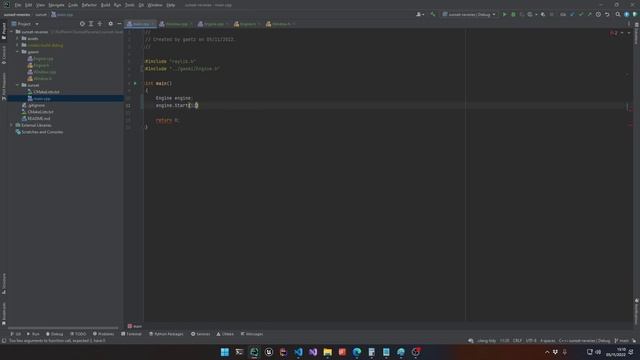Collapse all nodes in Project panel
The image size is (640, 360).
[x=100, y=24]
